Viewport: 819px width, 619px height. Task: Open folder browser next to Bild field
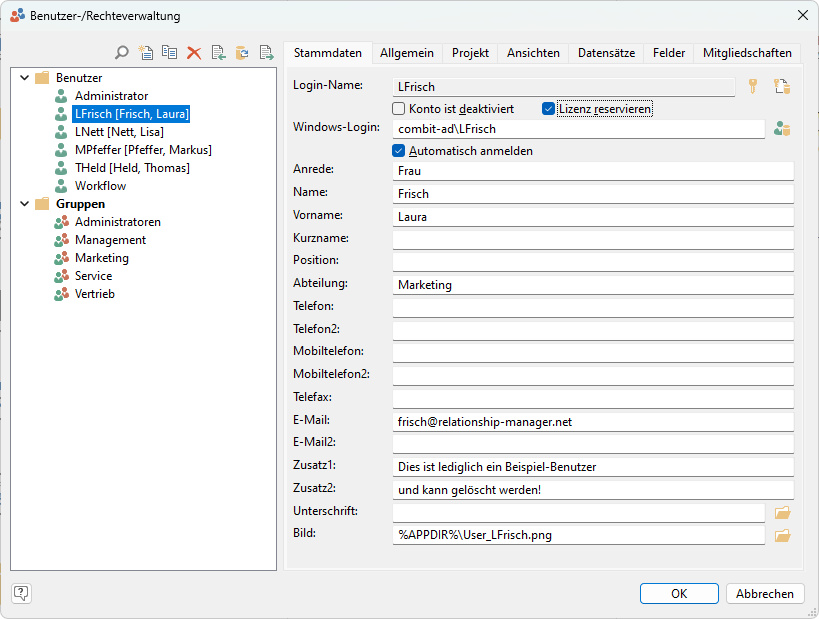782,535
